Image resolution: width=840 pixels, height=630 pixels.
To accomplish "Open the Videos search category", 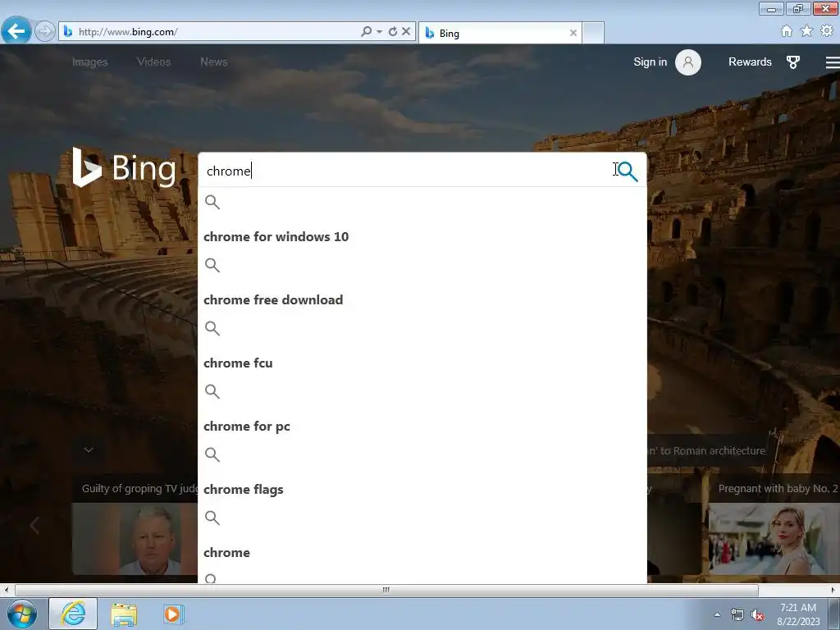I will click(153, 62).
